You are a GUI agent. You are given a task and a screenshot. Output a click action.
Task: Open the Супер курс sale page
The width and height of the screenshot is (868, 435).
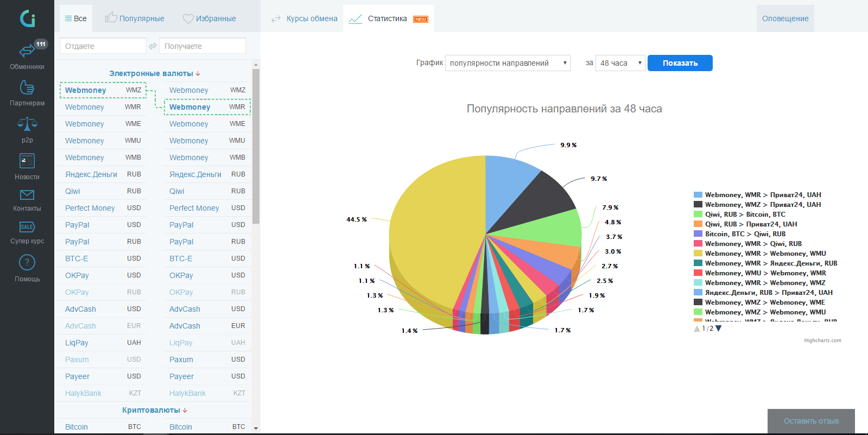(x=27, y=233)
